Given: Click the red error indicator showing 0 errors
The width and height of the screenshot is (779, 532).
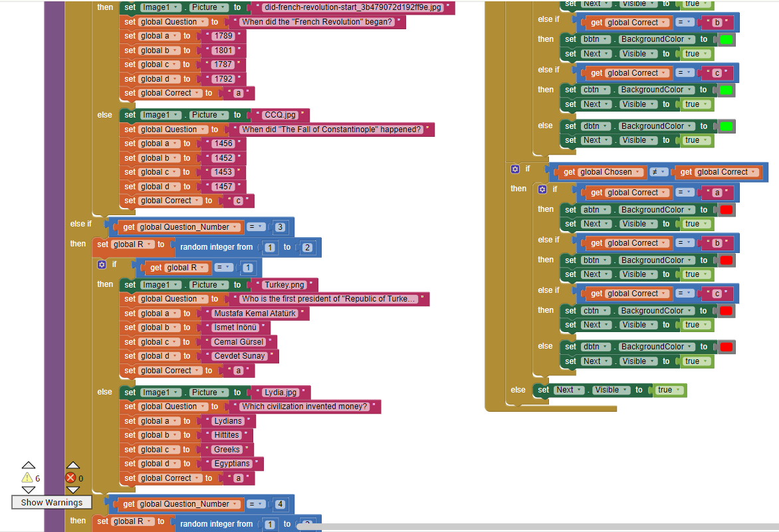Looking at the screenshot, I should click(x=72, y=478).
